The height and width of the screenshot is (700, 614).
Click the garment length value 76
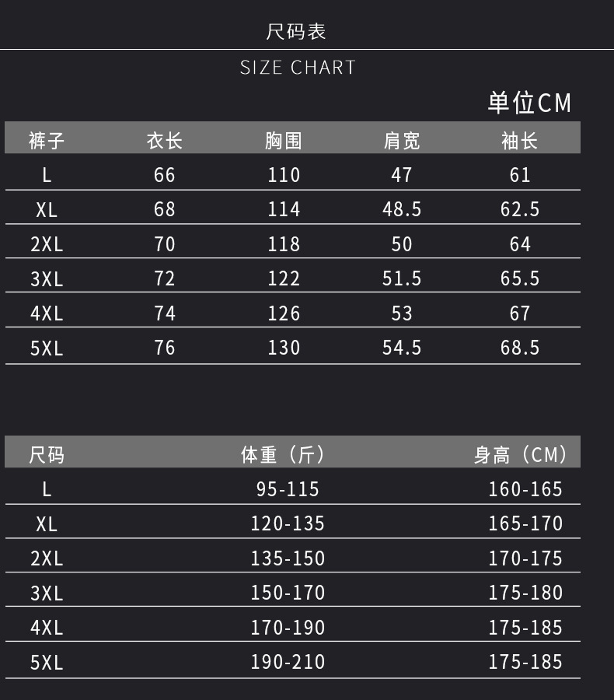(165, 347)
